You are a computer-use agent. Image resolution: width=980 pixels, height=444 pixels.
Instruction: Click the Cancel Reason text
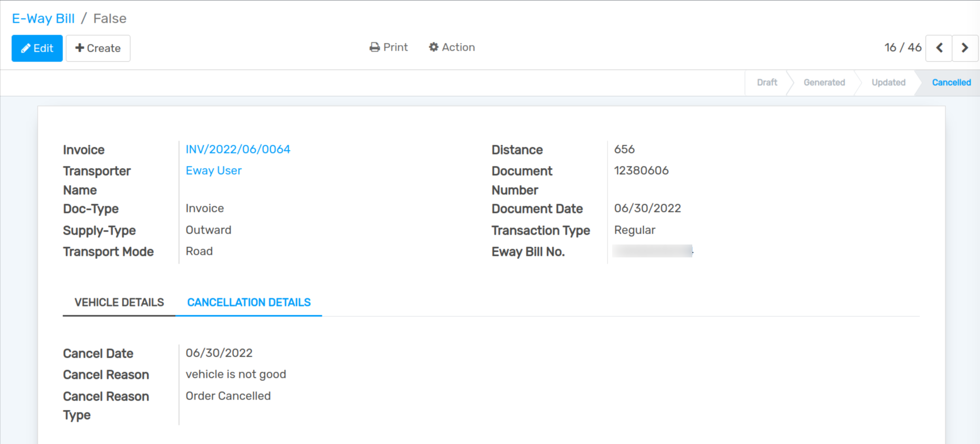click(236, 374)
